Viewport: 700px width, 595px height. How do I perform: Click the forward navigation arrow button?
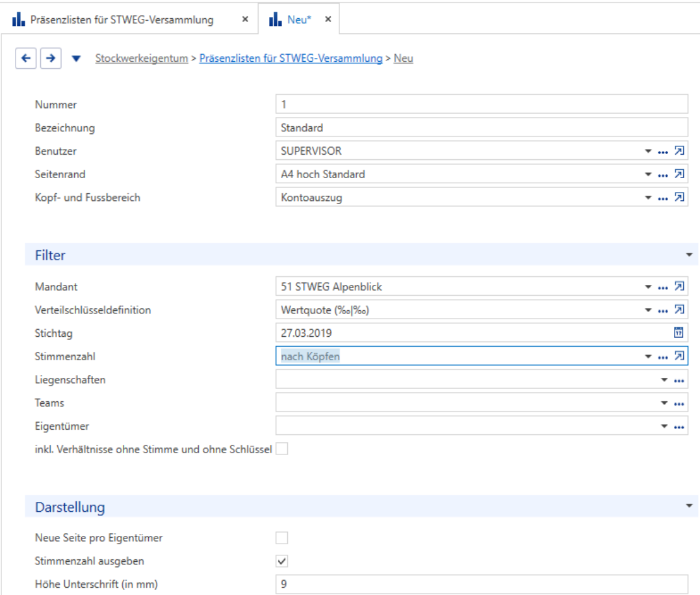51,58
